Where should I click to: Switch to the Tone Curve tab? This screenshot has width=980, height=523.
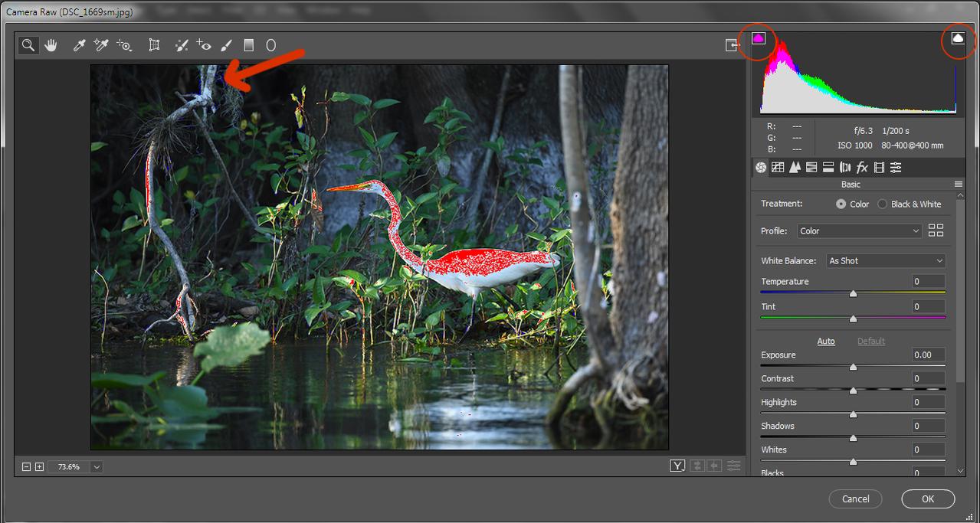778,168
